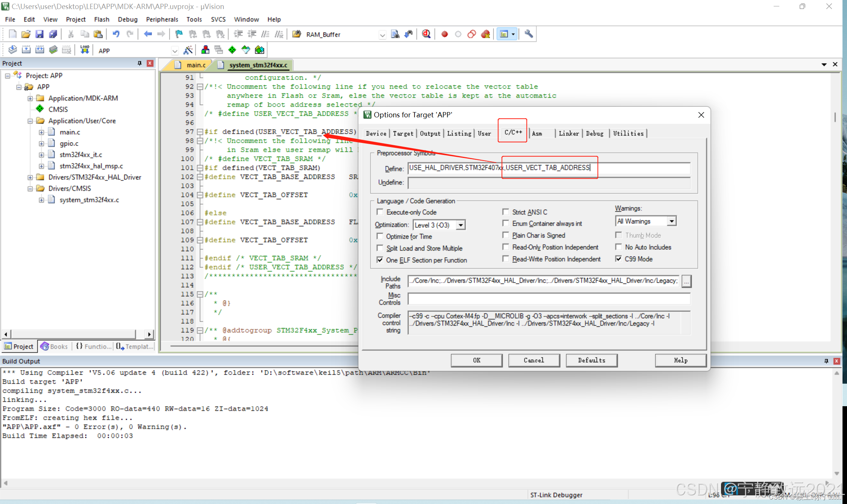Open Configuration with the wrench icon
847x504 pixels.
tap(529, 34)
